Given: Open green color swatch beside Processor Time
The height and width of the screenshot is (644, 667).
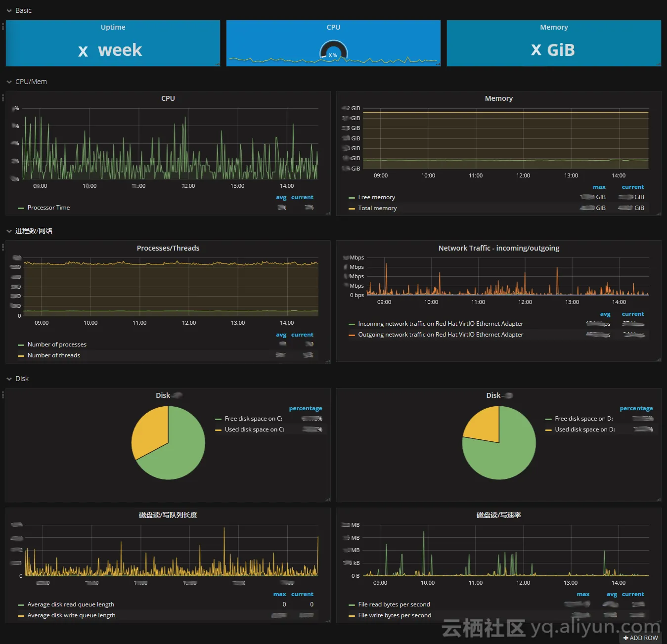Looking at the screenshot, I should [21, 208].
